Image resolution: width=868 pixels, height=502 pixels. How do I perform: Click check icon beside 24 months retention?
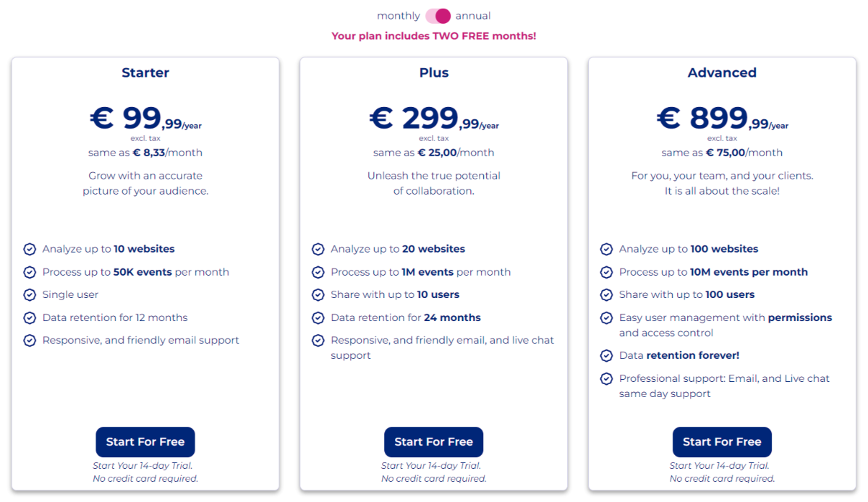click(x=318, y=318)
